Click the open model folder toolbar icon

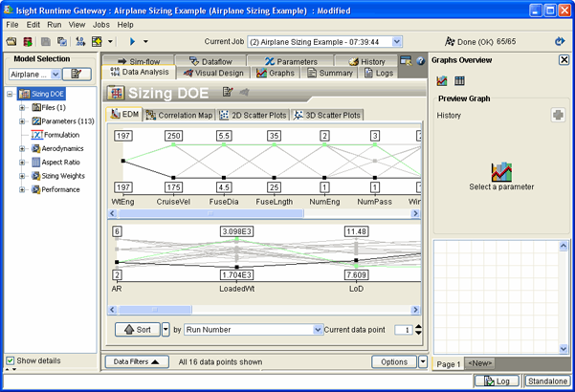click(x=11, y=41)
